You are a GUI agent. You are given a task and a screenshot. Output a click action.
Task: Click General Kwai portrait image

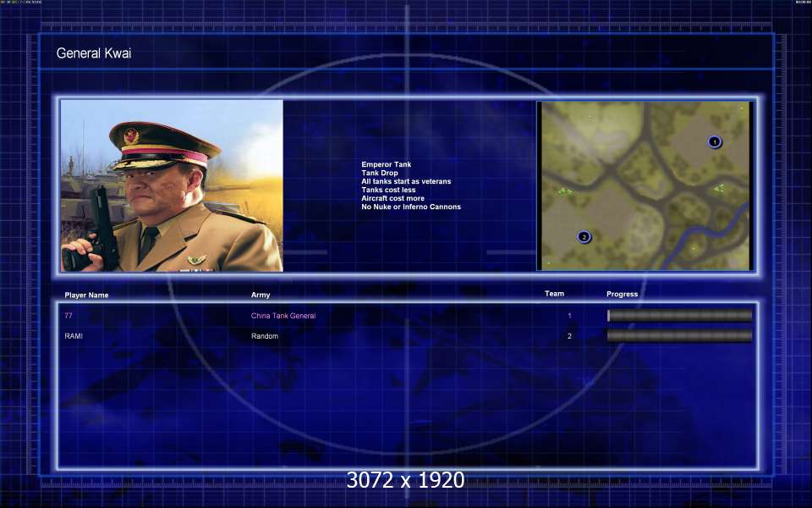click(172, 185)
